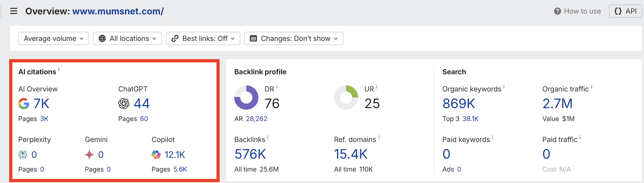The image size is (644, 183).
Task: Click the 12.1K Copilot citations number
Action: coord(175,155)
